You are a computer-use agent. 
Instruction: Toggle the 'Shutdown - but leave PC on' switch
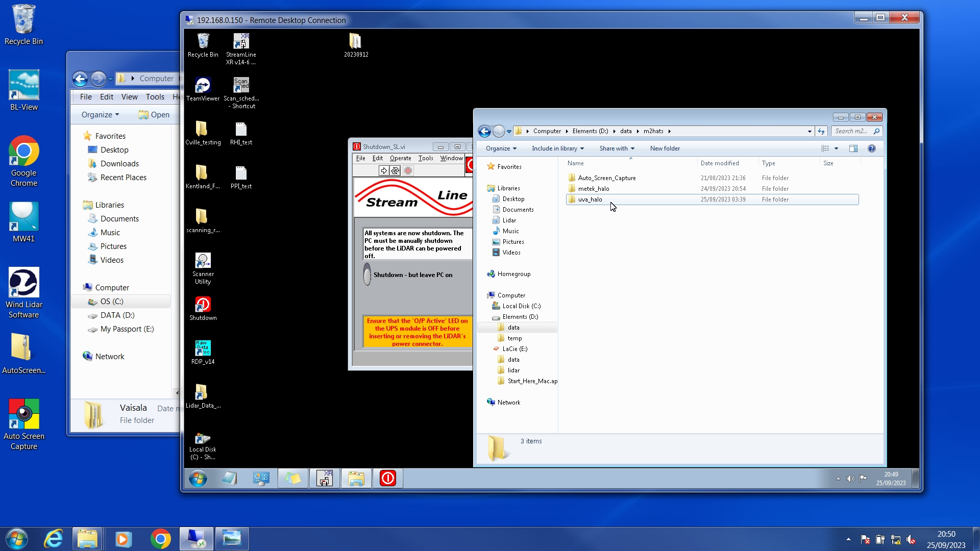tap(367, 275)
